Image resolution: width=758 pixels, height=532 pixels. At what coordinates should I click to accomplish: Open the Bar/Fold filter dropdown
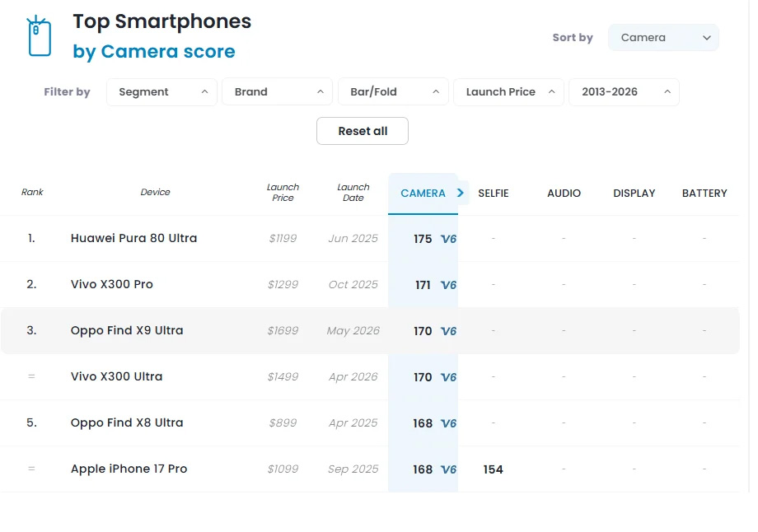393,91
